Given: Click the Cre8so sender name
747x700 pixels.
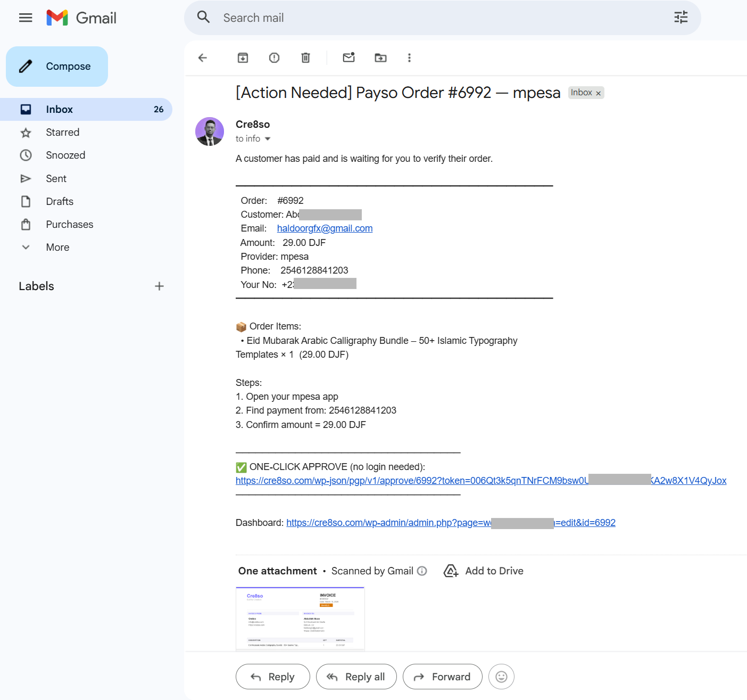Looking at the screenshot, I should [x=253, y=124].
